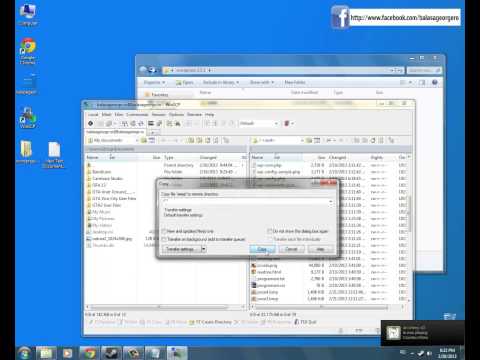Click the Transfer settings... button
The width and height of the screenshot is (480, 360).
pos(181,249)
